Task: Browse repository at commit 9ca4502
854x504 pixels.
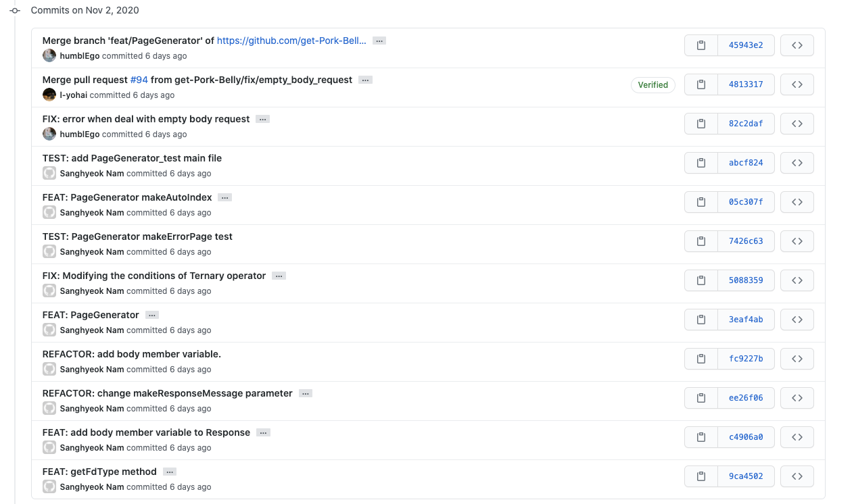Action: pos(797,476)
